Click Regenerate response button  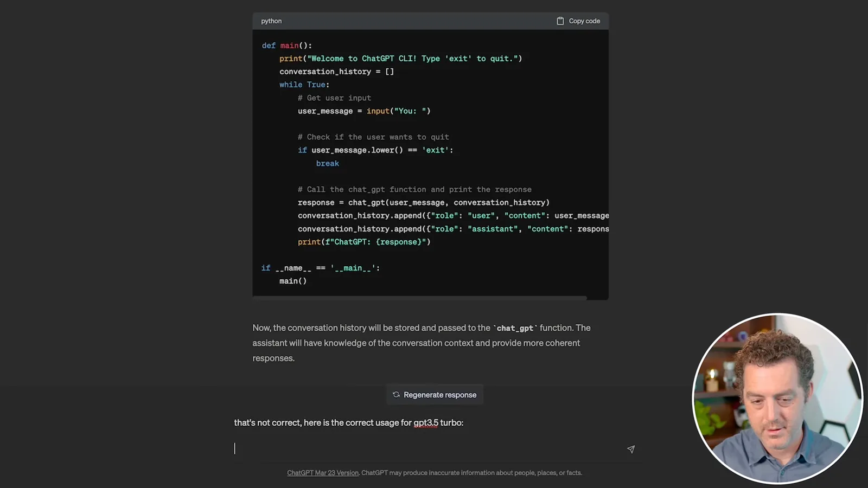tap(435, 395)
